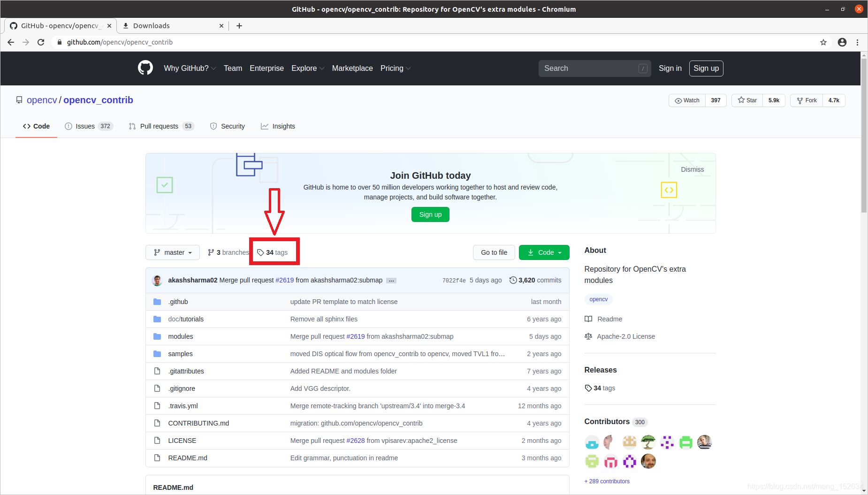
Task: Open the Chromium profile avatar icon
Action: point(842,42)
